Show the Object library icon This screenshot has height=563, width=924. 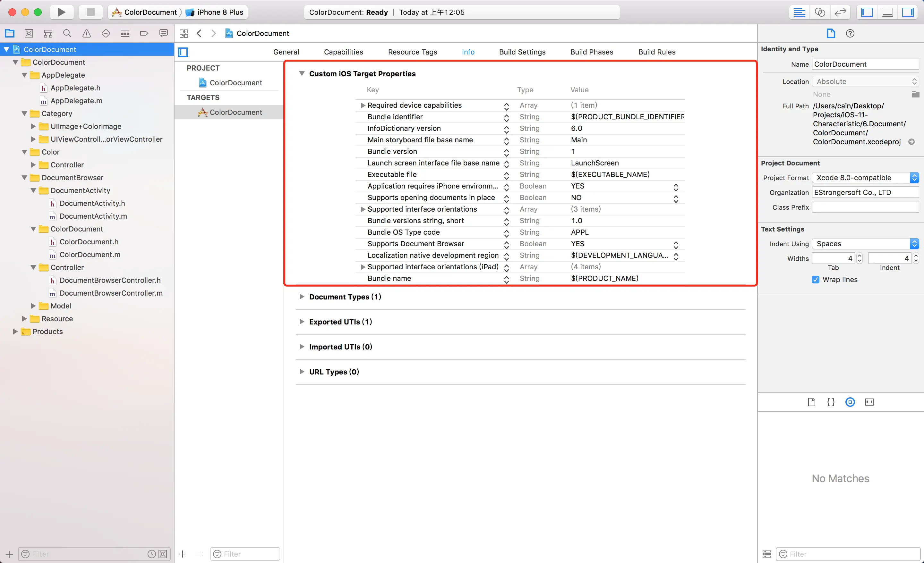[850, 402]
